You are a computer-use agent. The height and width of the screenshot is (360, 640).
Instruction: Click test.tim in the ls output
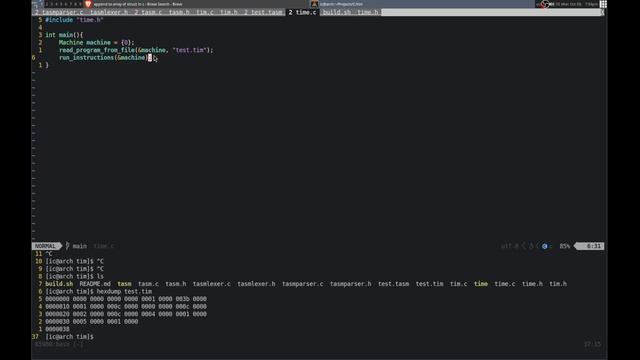click(429, 284)
